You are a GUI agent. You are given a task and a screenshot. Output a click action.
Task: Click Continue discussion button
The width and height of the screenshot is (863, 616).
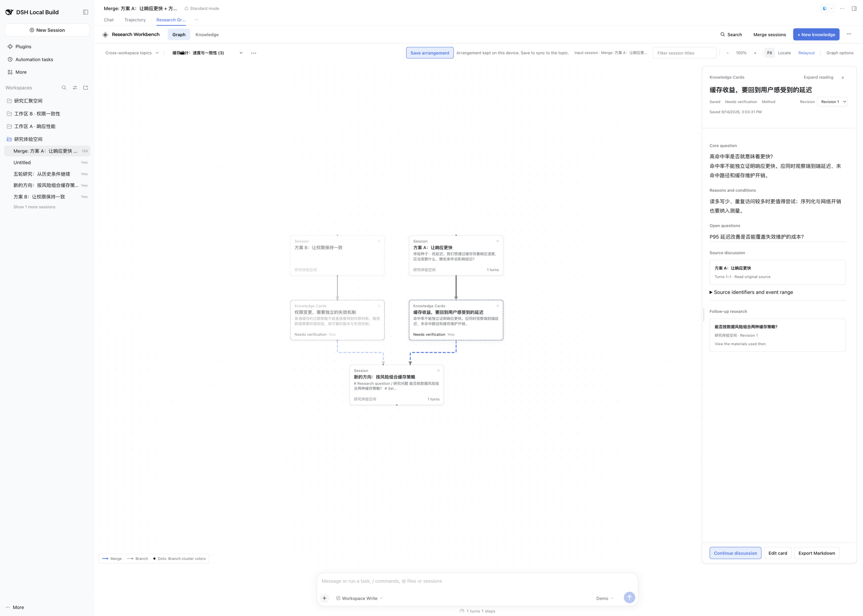[735, 553]
